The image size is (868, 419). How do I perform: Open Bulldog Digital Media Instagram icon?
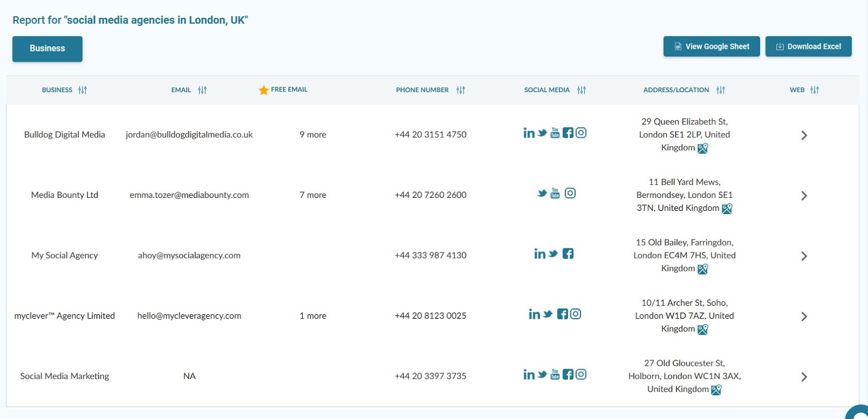(x=581, y=133)
